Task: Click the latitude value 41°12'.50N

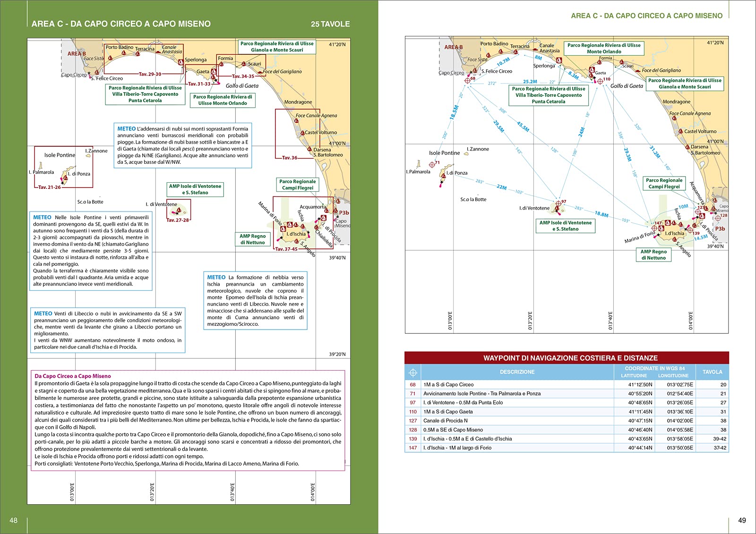Action: click(x=640, y=385)
